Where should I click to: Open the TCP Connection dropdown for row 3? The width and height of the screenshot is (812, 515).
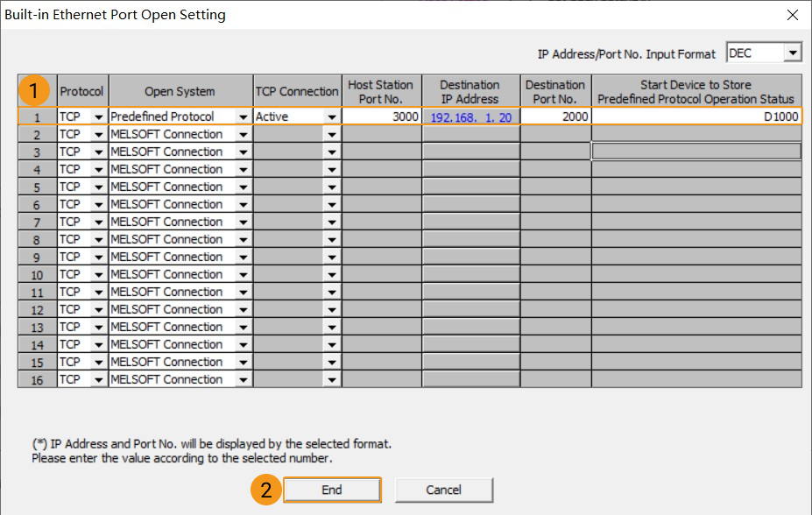330,152
